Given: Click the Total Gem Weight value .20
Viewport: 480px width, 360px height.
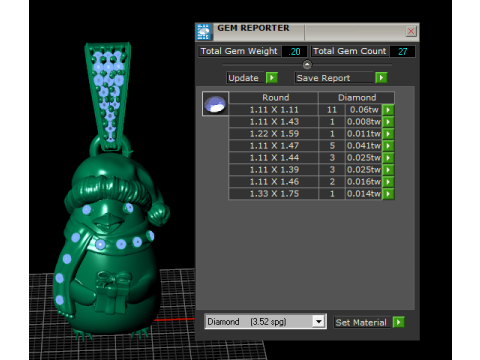Looking at the screenshot, I should [x=294, y=51].
